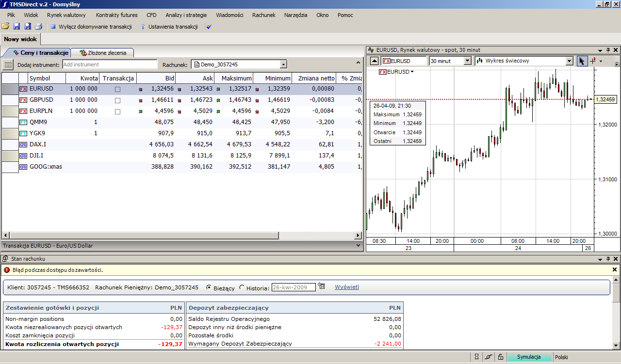
Task: Click the save-as floppy icon with overlay
Action: click(x=28, y=27)
